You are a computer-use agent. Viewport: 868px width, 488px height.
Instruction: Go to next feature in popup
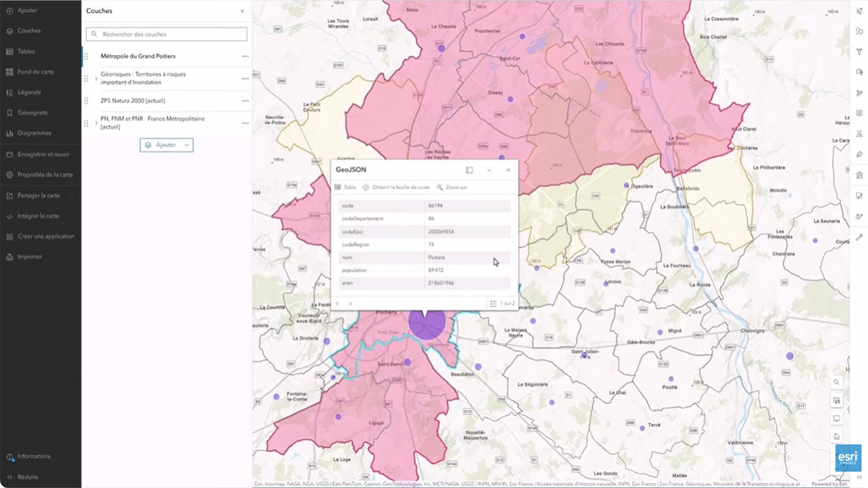pyautogui.click(x=351, y=304)
